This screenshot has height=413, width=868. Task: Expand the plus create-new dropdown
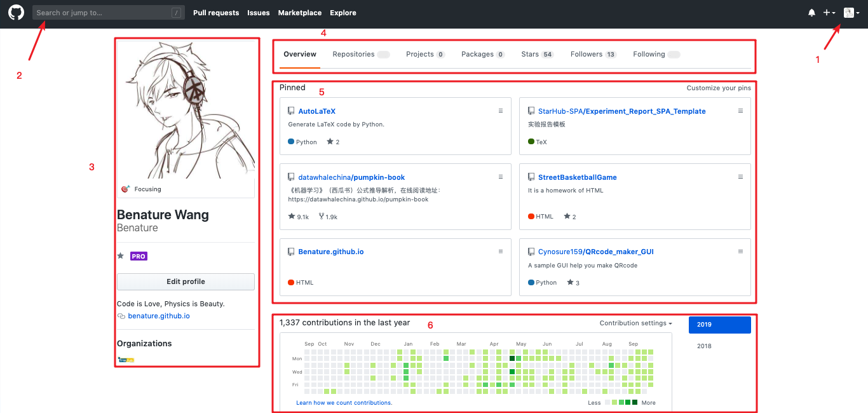coord(829,13)
